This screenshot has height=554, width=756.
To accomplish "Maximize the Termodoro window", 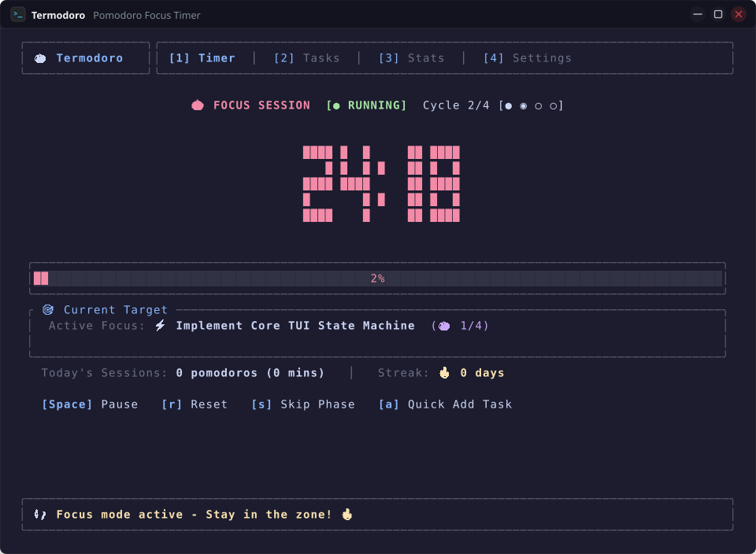I will 718,14.
